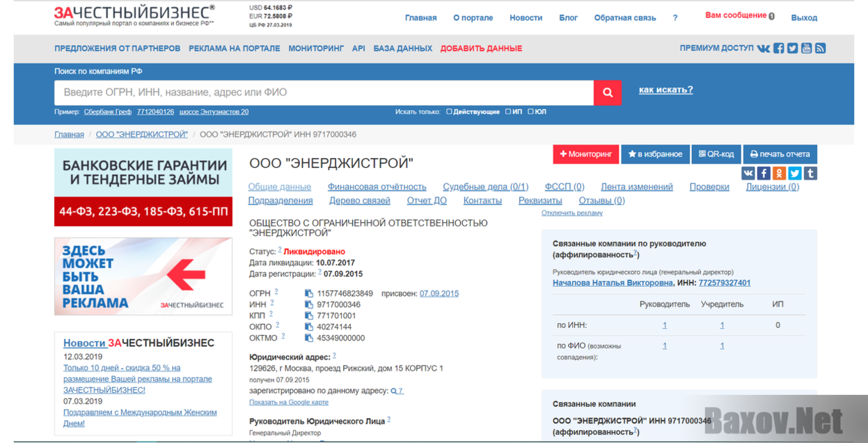
Task: Open База данных menu item
Action: [x=403, y=49]
